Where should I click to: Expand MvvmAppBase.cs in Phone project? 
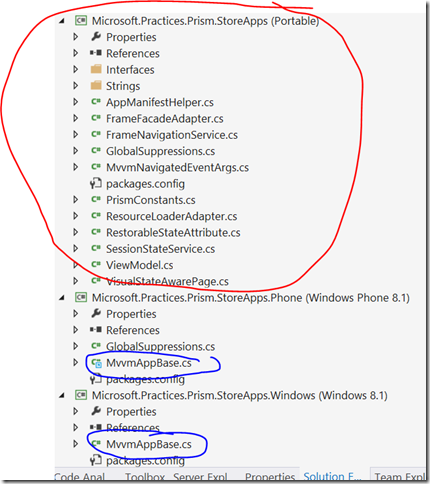tap(76, 362)
